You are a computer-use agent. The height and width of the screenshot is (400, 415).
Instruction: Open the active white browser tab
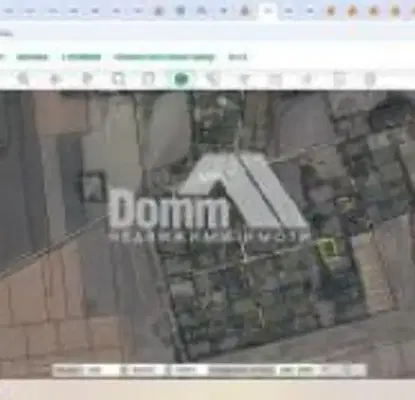268,11
